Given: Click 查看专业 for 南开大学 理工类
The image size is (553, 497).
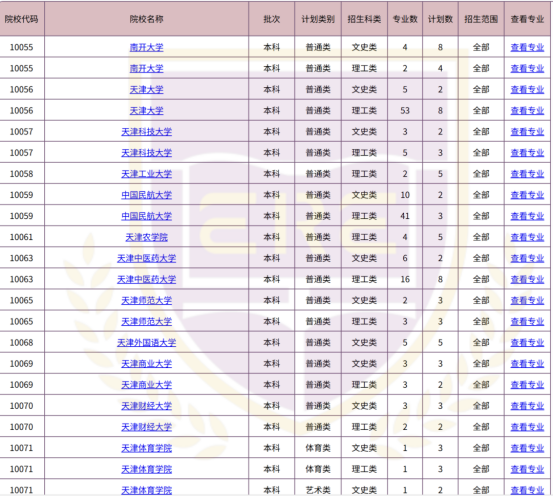Looking at the screenshot, I should click(527, 68).
